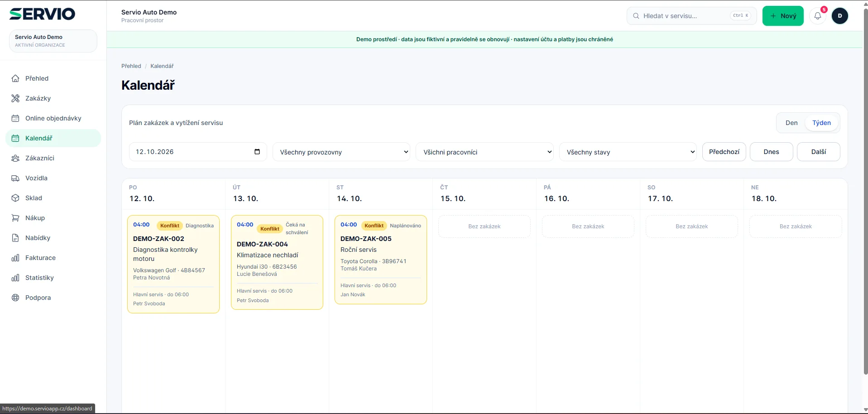Click the Přehled breadcrumb link
The height and width of the screenshot is (414, 868).
(x=131, y=66)
